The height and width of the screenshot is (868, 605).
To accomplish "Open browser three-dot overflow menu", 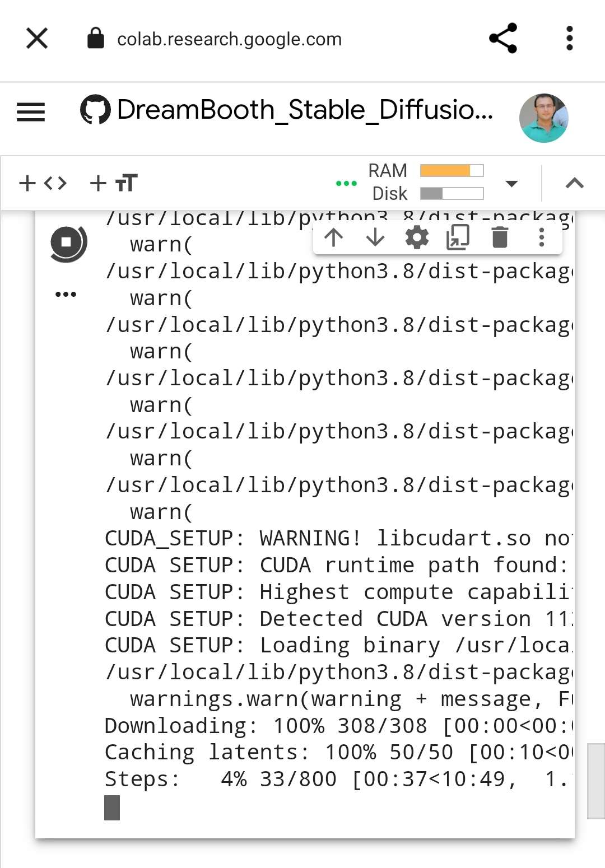I will (x=569, y=39).
